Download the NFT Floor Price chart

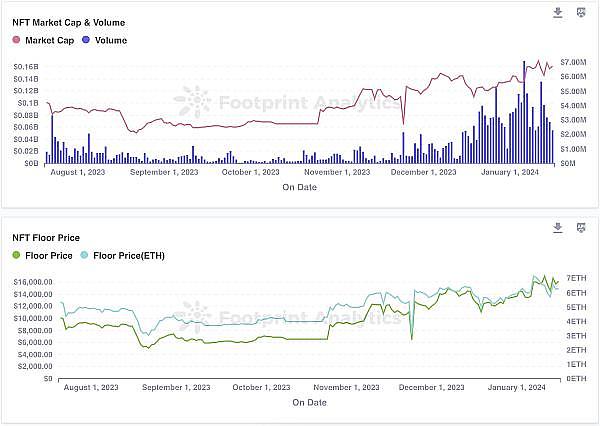point(558,228)
